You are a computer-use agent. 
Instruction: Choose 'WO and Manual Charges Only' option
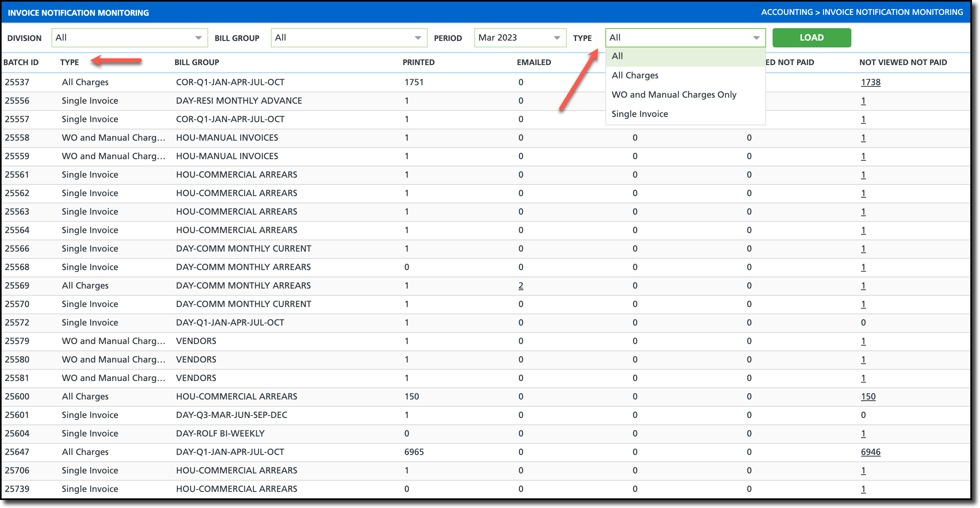674,95
